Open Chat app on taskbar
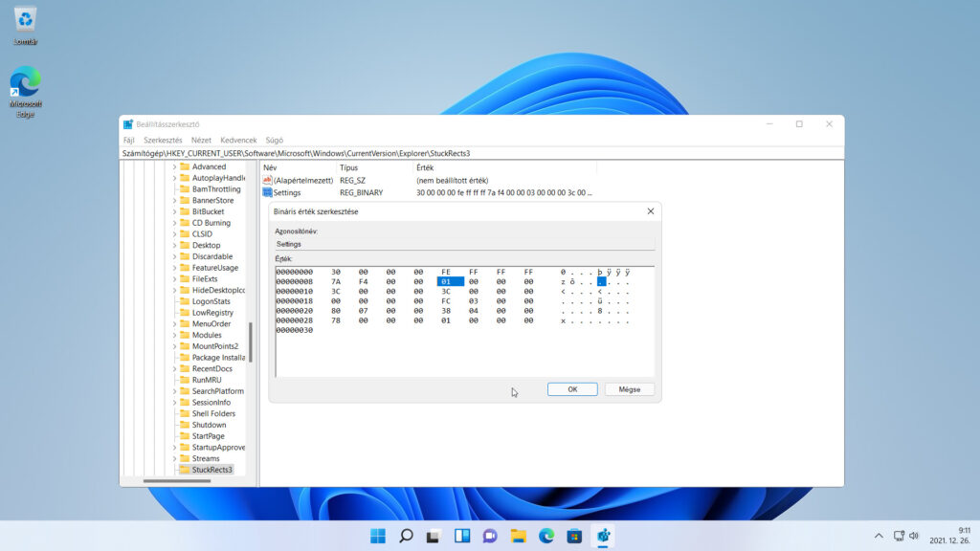This screenshot has width=980, height=551. (490, 536)
